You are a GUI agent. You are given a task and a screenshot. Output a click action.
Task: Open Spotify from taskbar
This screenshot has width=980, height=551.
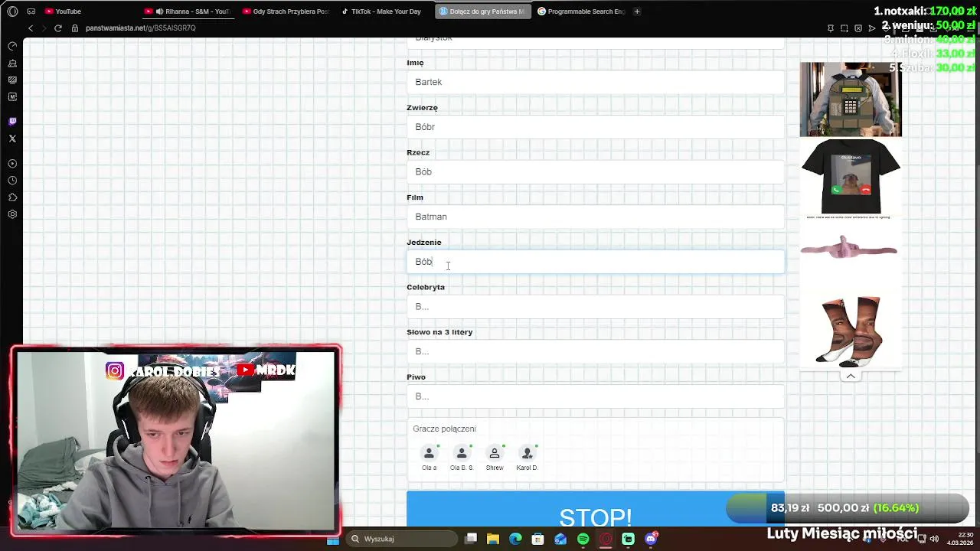583,539
